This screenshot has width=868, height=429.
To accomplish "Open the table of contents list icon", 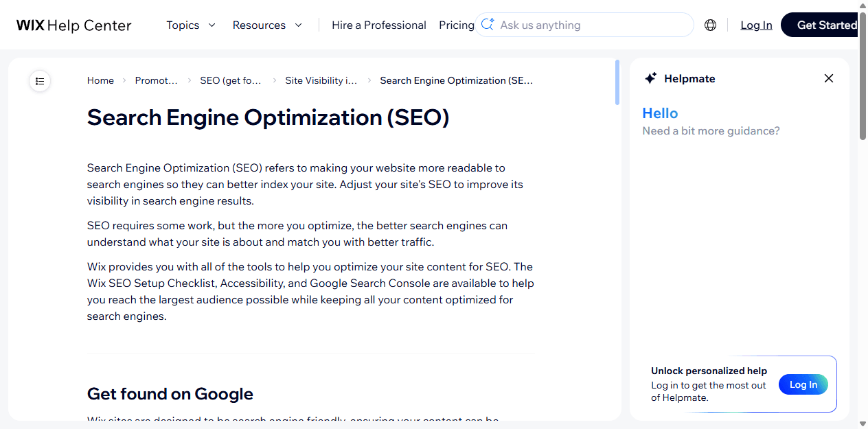I will click(40, 81).
